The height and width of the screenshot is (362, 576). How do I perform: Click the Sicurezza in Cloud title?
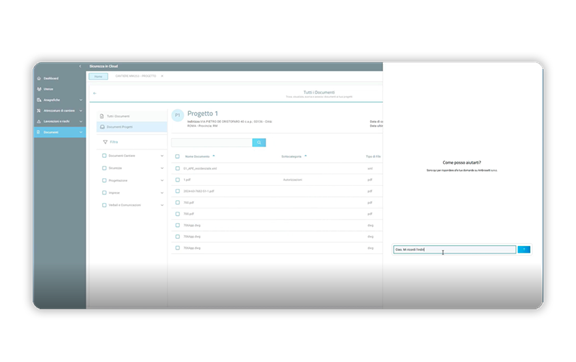click(104, 66)
